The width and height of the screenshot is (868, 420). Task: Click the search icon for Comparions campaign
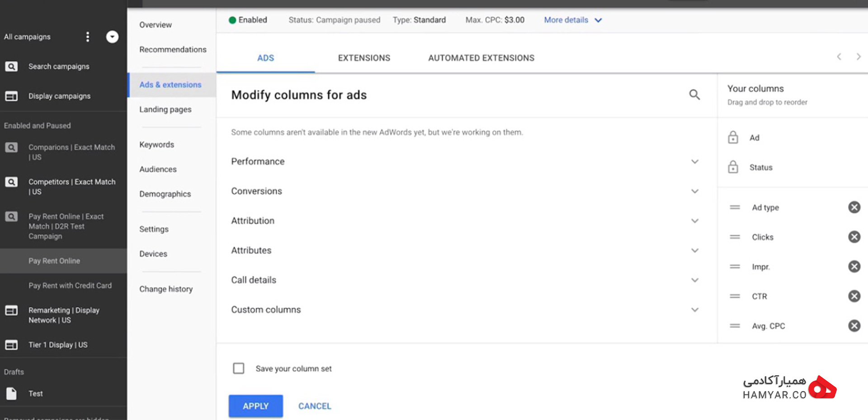click(11, 148)
